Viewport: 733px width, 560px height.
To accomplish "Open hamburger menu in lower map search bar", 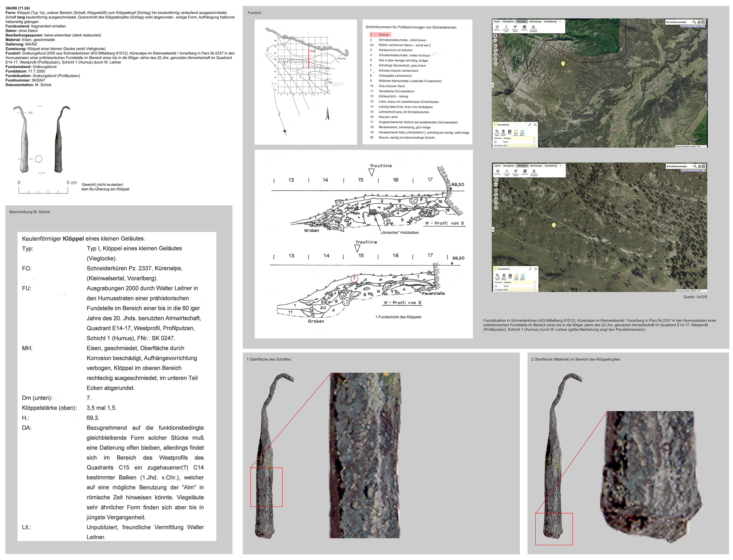I will pyautogui.click(x=703, y=166).
